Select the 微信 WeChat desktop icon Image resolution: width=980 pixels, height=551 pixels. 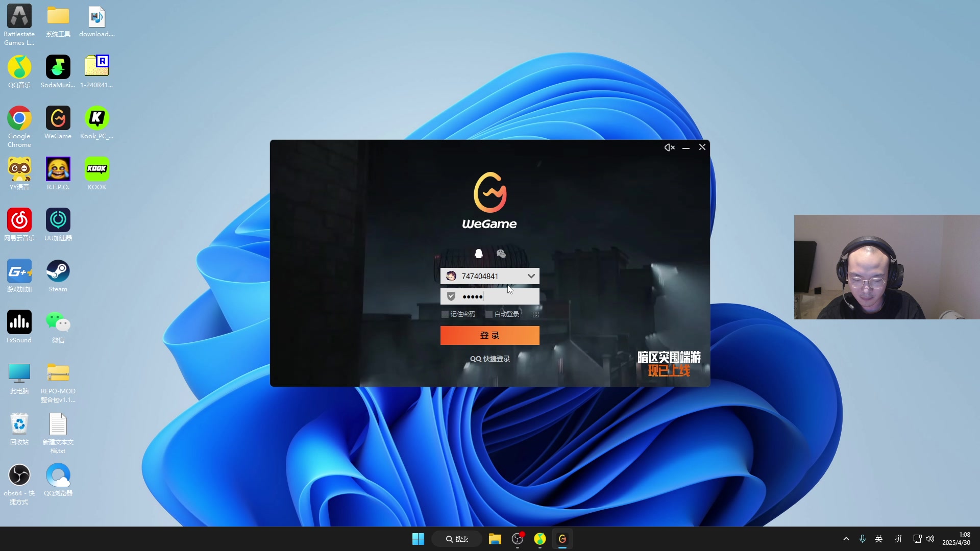pyautogui.click(x=58, y=327)
